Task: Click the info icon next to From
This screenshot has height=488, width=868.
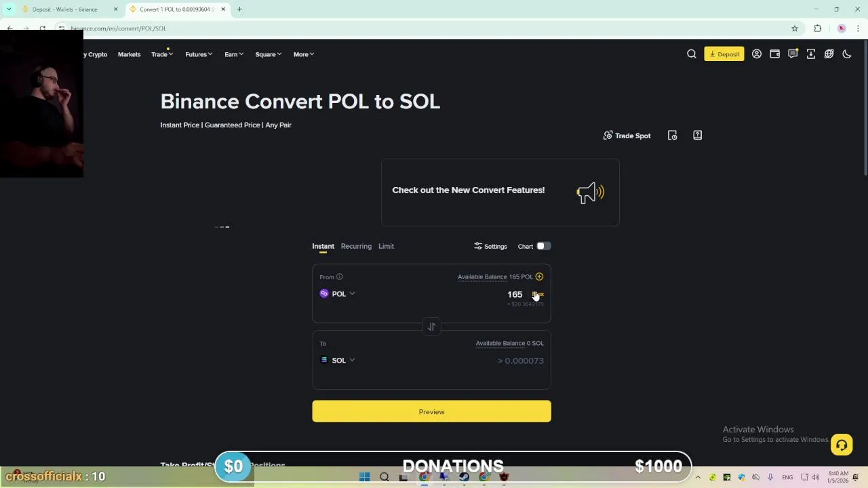Action: [x=340, y=277]
